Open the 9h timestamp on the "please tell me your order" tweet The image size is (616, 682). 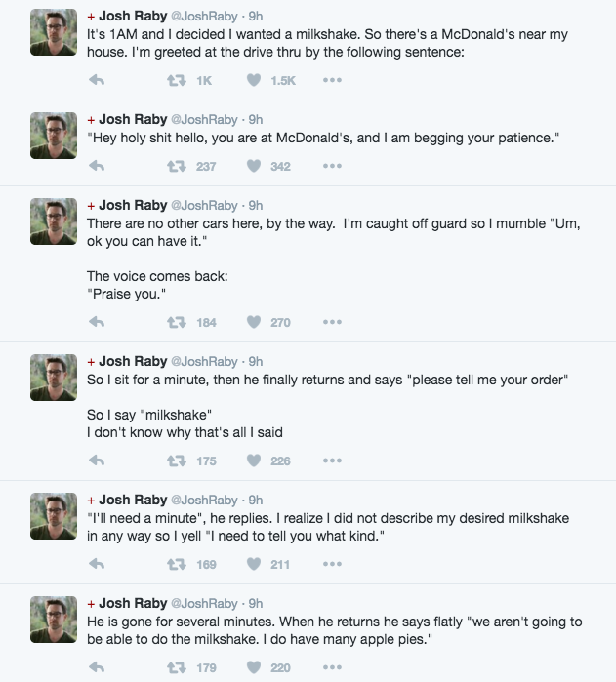(x=256, y=361)
